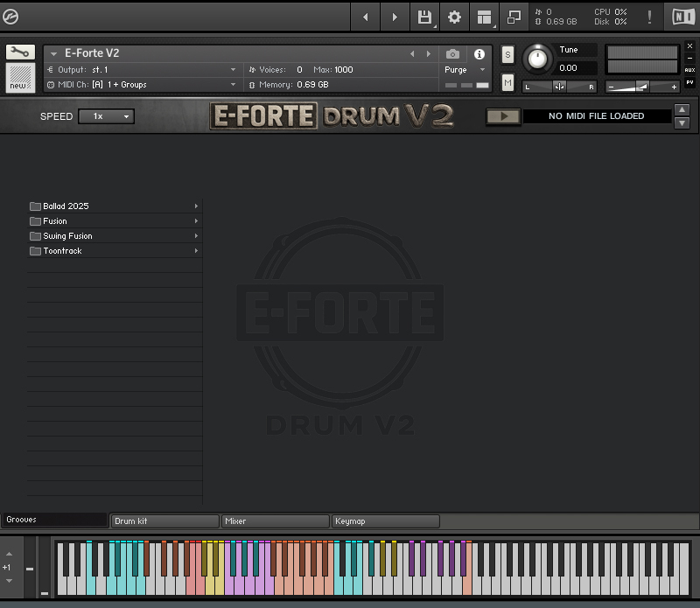This screenshot has height=608, width=700.
Task: Open settings gear icon
Action: point(454,17)
